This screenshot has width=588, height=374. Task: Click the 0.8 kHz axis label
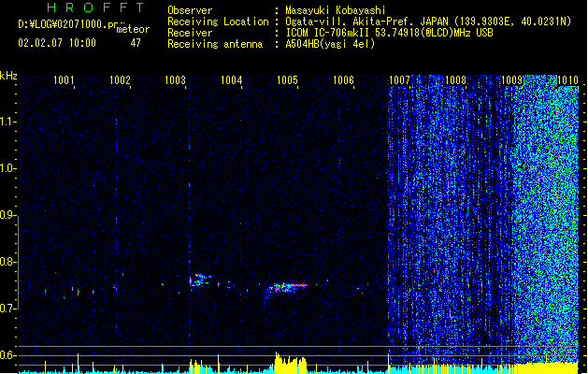coord(7,262)
